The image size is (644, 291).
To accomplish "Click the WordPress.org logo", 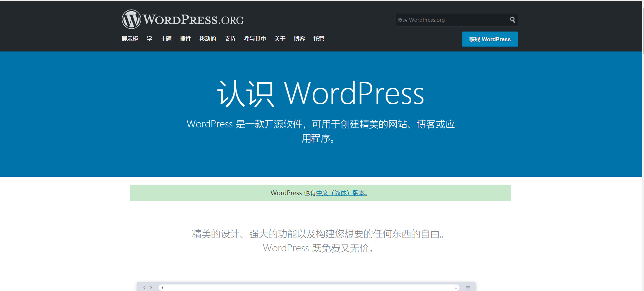I will click(183, 19).
